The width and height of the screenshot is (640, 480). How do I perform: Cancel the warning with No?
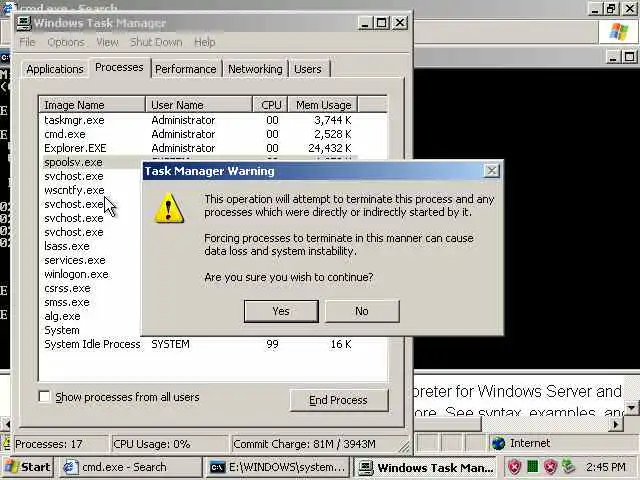point(362,311)
